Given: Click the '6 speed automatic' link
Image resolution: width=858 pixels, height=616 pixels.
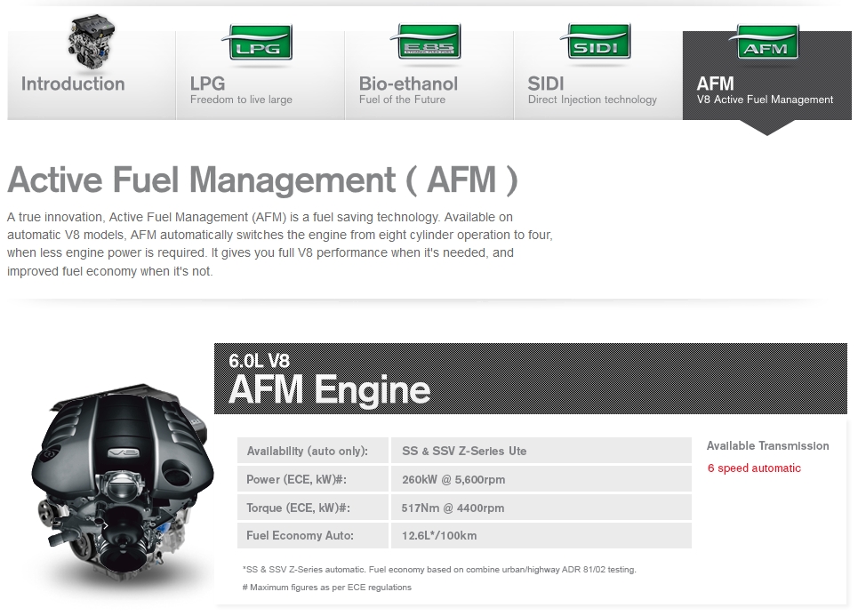Looking at the screenshot, I should coord(754,468).
